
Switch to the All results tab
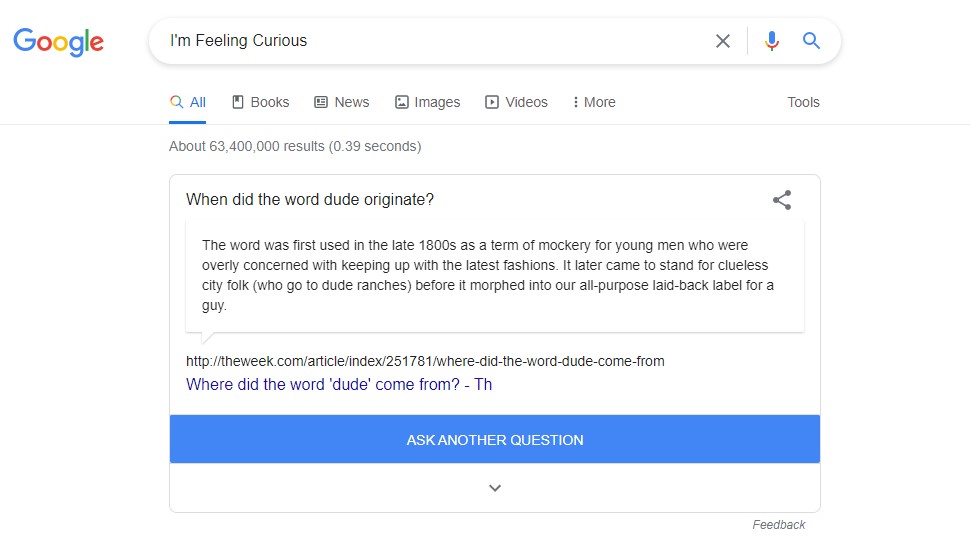click(x=187, y=102)
